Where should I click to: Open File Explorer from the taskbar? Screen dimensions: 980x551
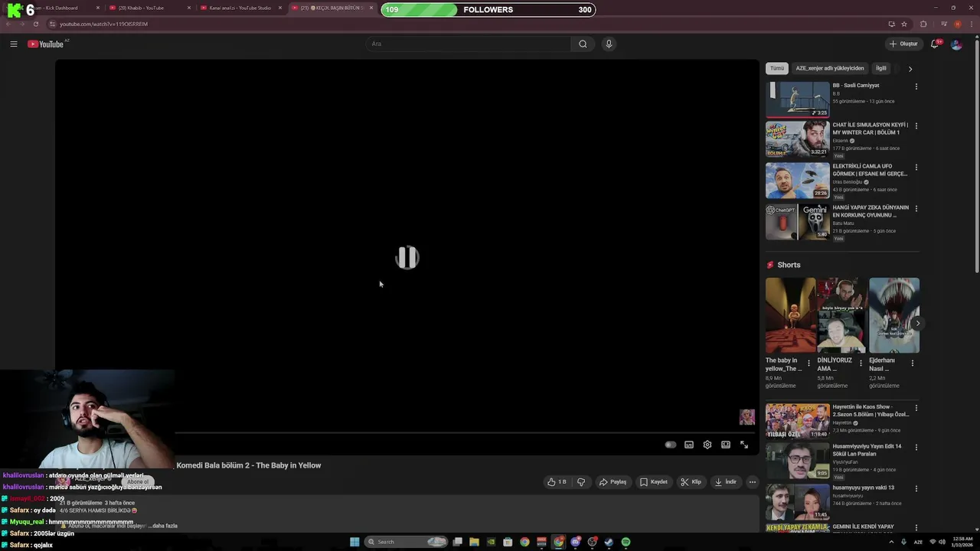pos(474,542)
